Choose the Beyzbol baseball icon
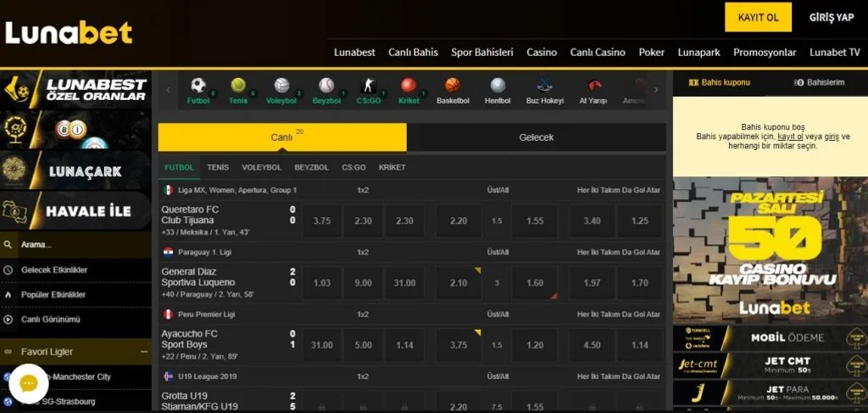 pyautogui.click(x=326, y=86)
